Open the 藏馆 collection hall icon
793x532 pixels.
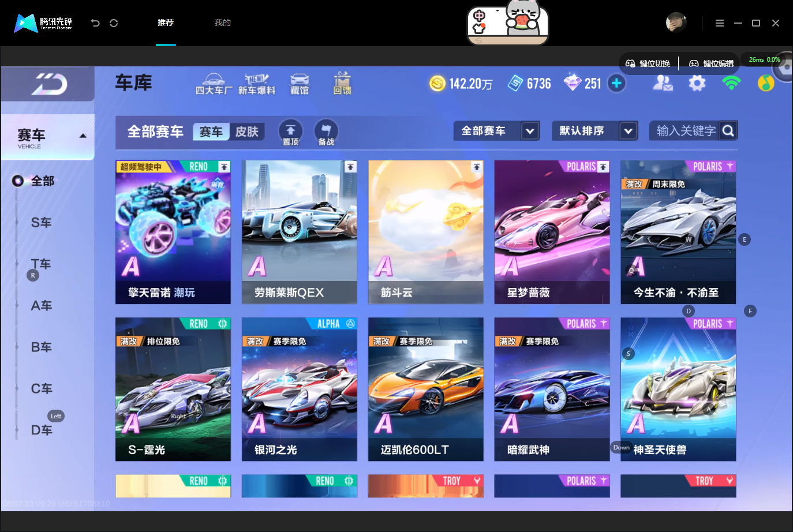(300, 84)
